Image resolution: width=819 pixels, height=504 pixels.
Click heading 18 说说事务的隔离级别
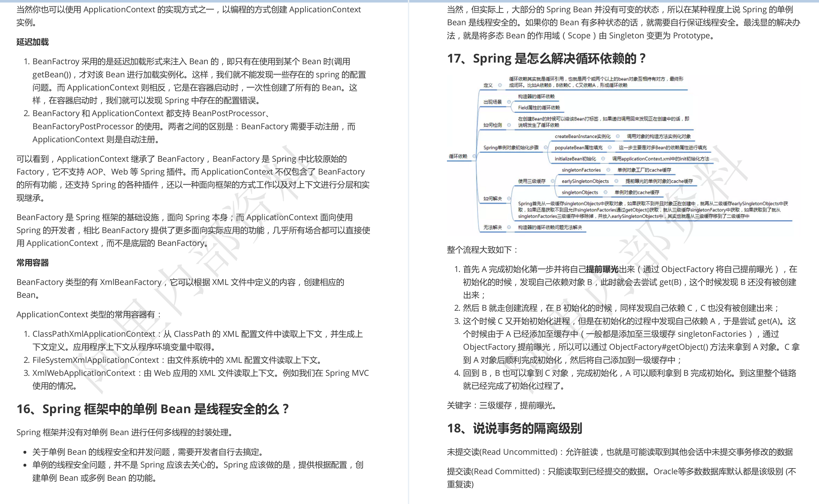pos(514,428)
